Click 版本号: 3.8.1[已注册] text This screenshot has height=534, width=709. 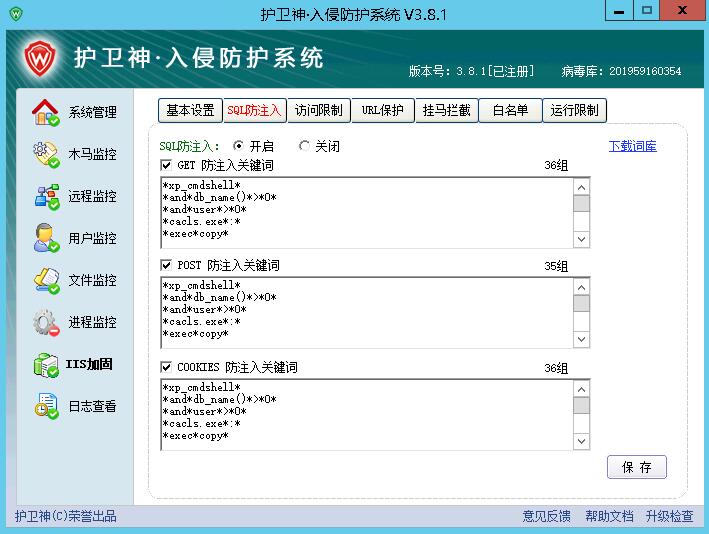472,71
